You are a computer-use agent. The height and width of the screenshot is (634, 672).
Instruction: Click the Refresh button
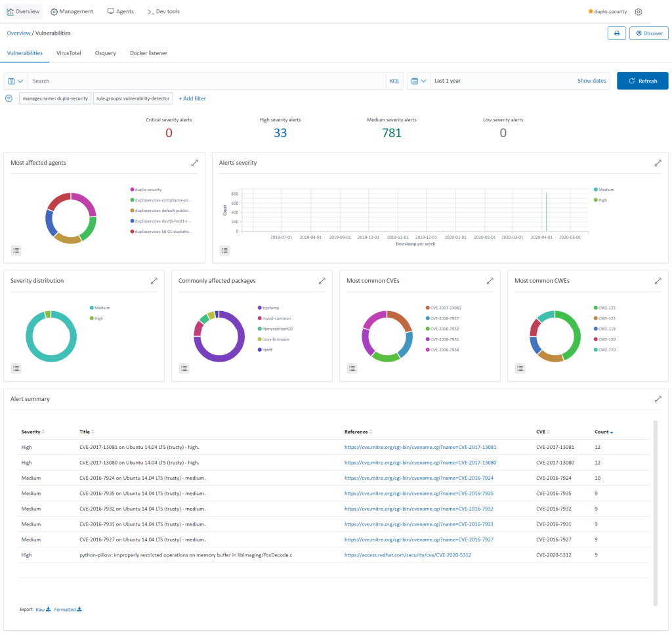(x=642, y=81)
